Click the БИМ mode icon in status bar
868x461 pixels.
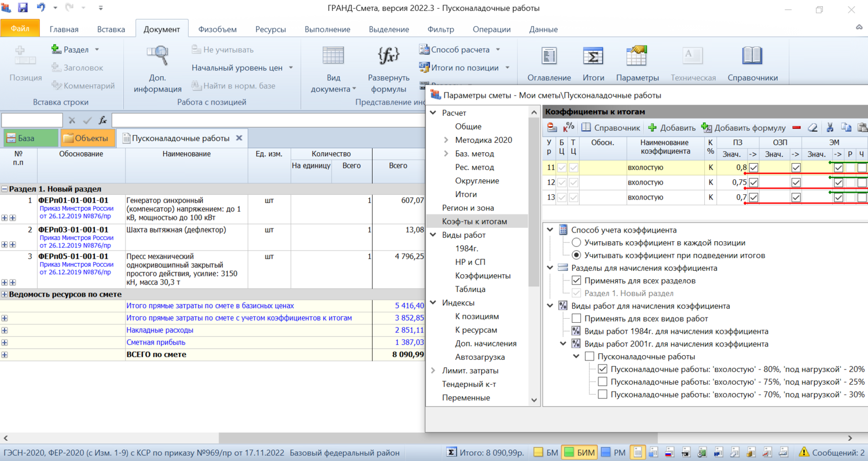click(x=569, y=452)
